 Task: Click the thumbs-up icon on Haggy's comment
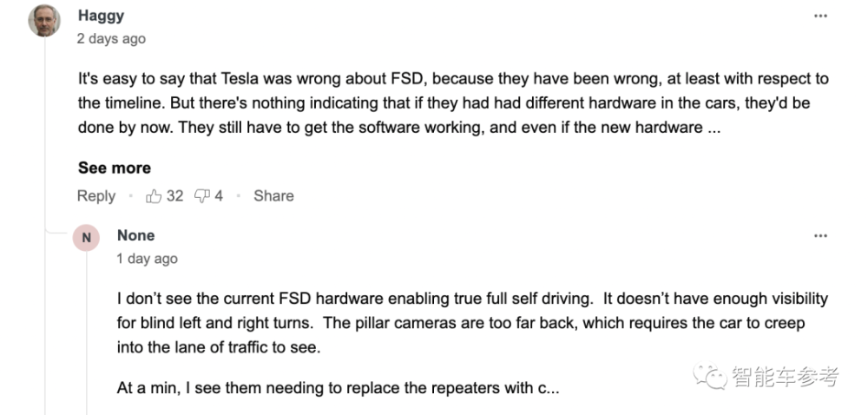[x=154, y=196]
